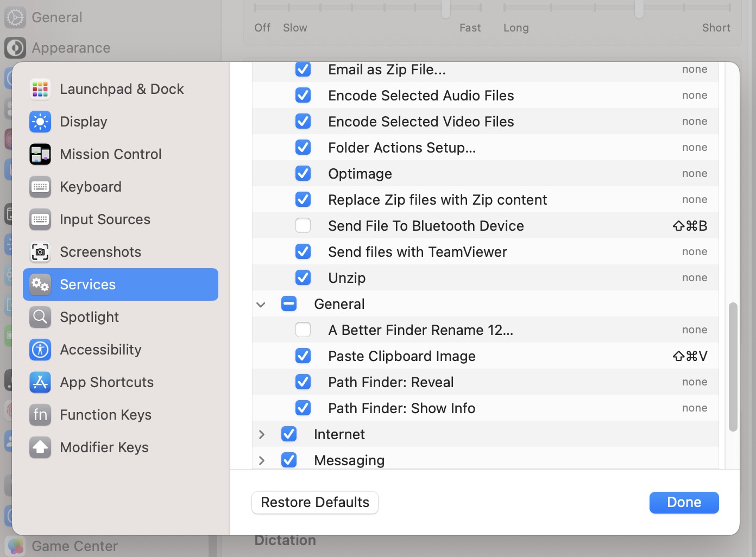Screen dimensions: 756x557
Task: Select the Keyboard icon in the sidebar
Action: click(x=40, y=187)
